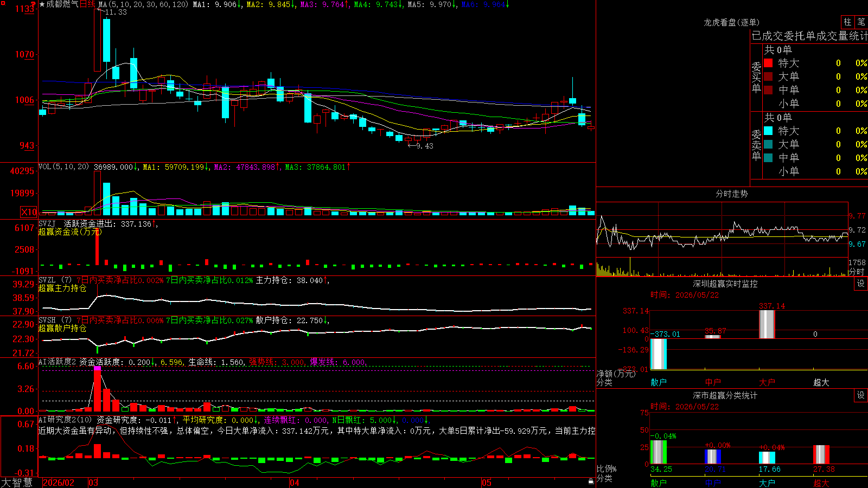The width and height of the screenshot is (868, 488).
Task: Switch to 笔 tick display mode
Action: click(861, 22)
